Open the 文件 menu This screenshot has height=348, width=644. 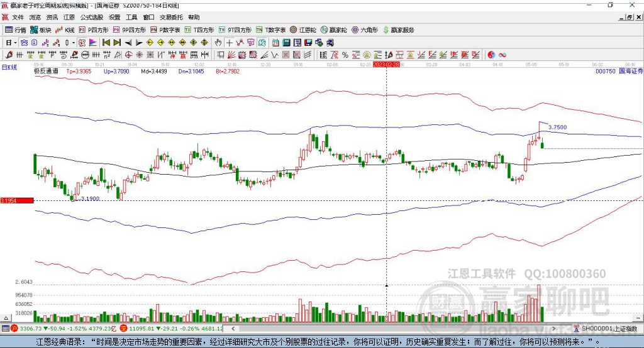(x=18, y=17)
